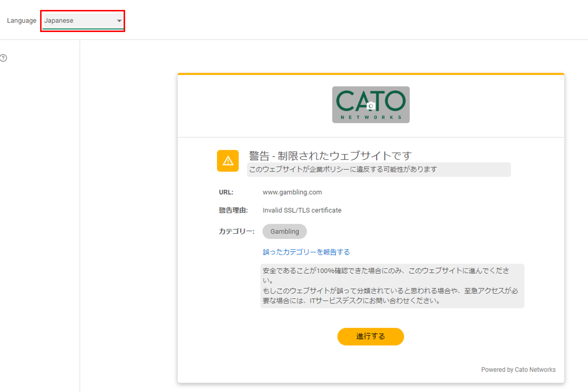Click the URL value www.gambling.com
This screenshot has width=588, height=392.
(x=292, y=192)
